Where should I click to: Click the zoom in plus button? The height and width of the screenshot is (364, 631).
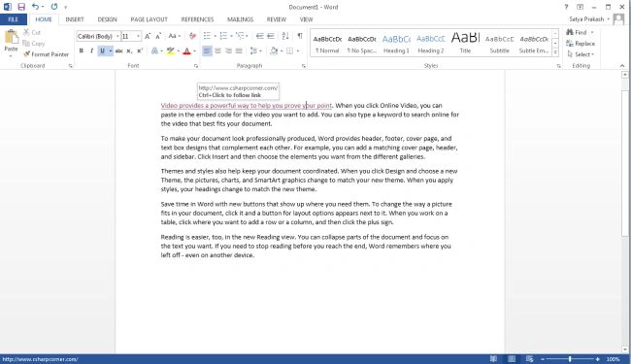click(598, 359)
